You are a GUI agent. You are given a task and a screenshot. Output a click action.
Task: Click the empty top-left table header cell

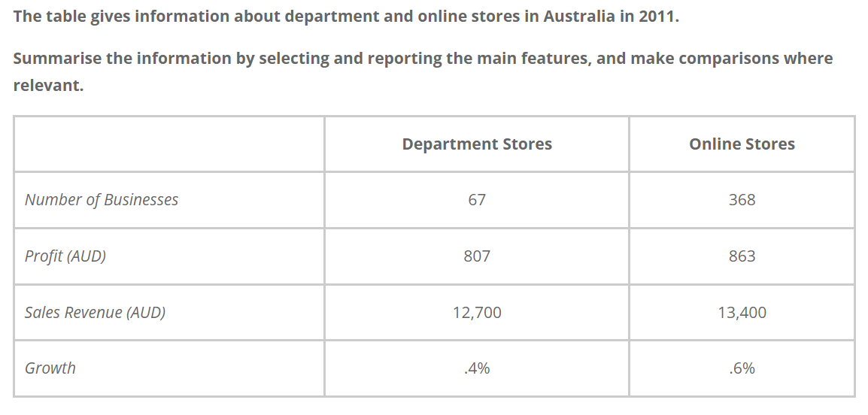169,144
